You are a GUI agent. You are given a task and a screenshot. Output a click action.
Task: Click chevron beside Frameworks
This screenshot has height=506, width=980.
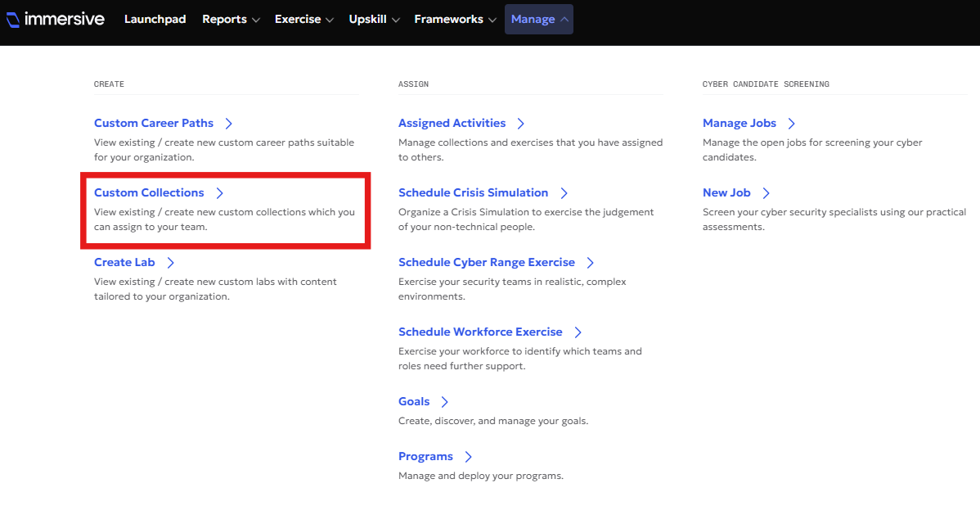[x=492, y=20]
